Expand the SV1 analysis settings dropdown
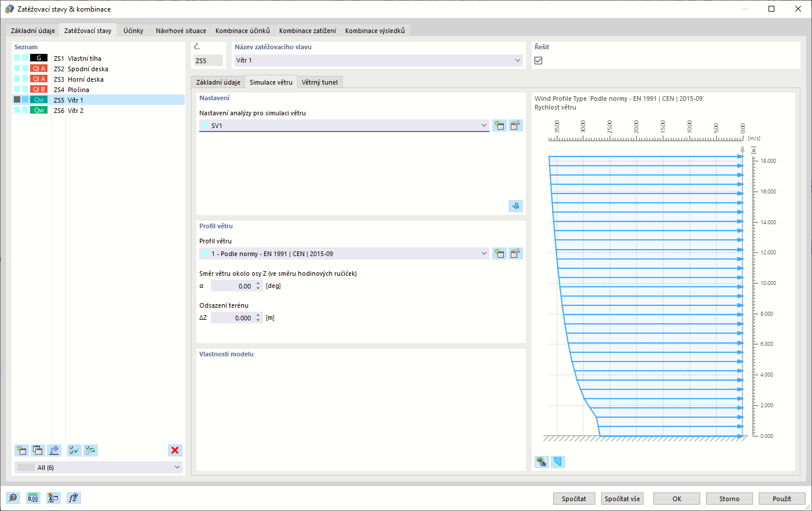 pyautogui.click(x=484, y=125)
